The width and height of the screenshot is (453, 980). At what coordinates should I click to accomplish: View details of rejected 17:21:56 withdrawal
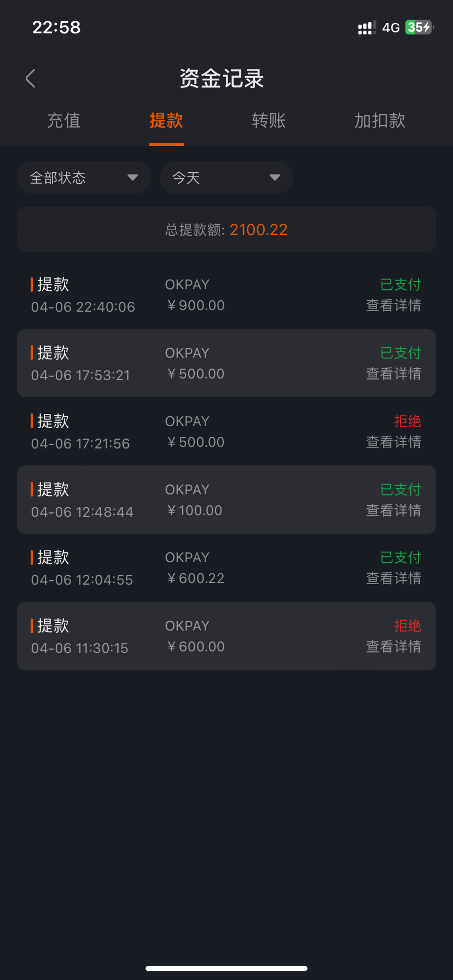(x=393, y=442)
